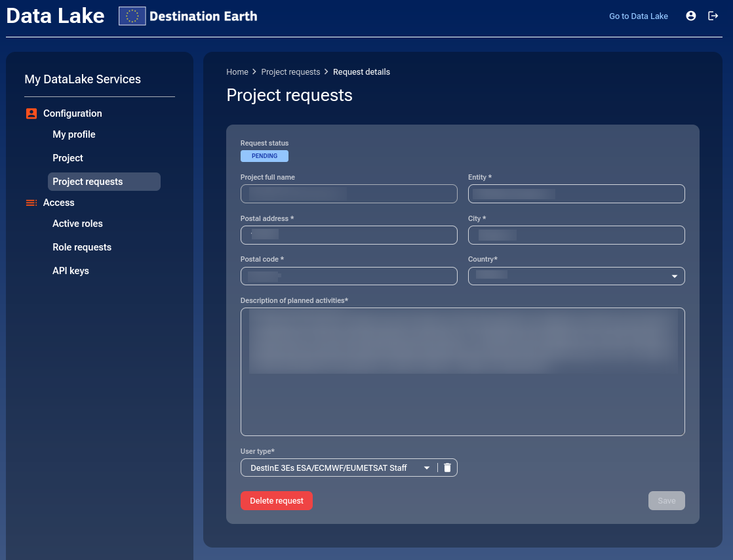Open Role requests from the sidebar
This screenshot has width=733, height=560.
(82, 247)
